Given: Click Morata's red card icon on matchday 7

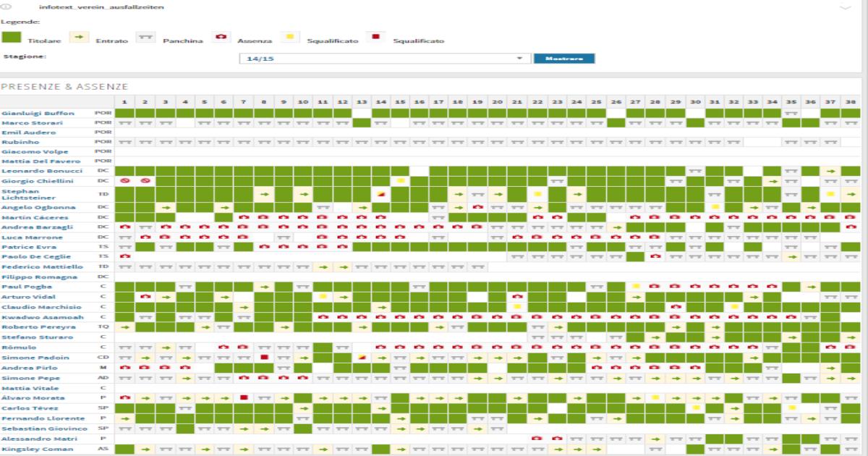Looking at the screenshot, I should (x=244, y=397).
